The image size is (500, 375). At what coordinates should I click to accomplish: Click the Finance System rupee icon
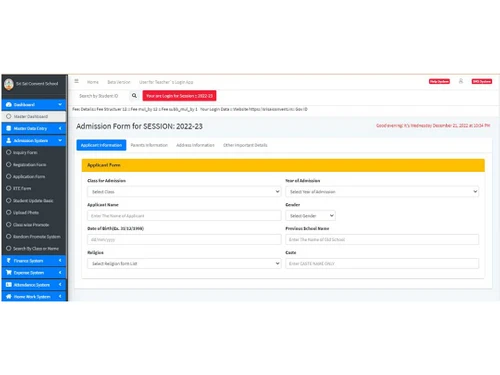point(9,261)
